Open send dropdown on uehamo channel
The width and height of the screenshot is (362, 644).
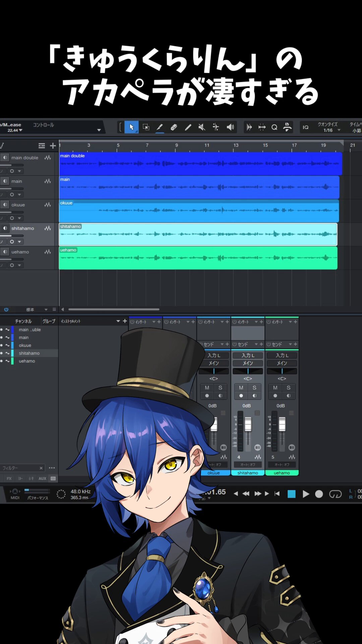(x=290, y=344)
